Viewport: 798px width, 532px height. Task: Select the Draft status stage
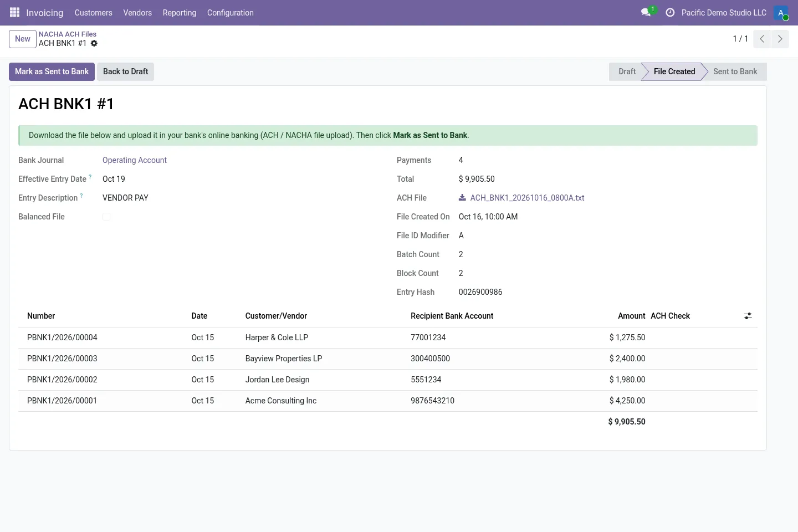pyautogui.click(x=627, y=71)
